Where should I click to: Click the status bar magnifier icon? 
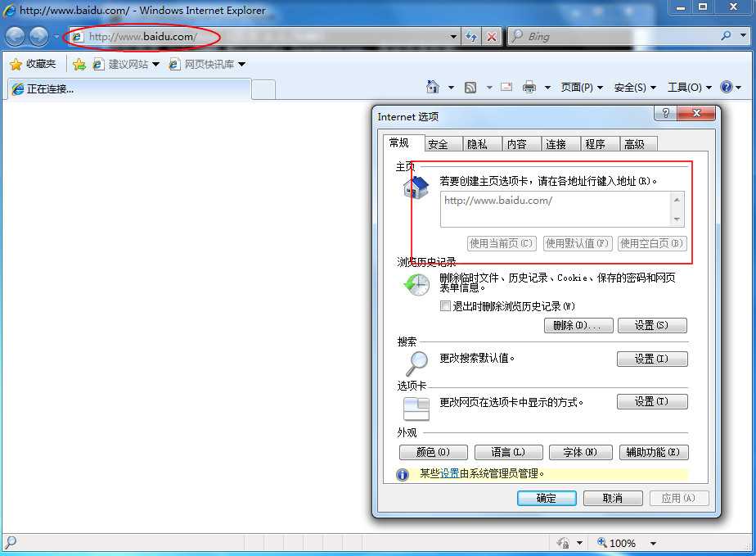pos(10,542)
